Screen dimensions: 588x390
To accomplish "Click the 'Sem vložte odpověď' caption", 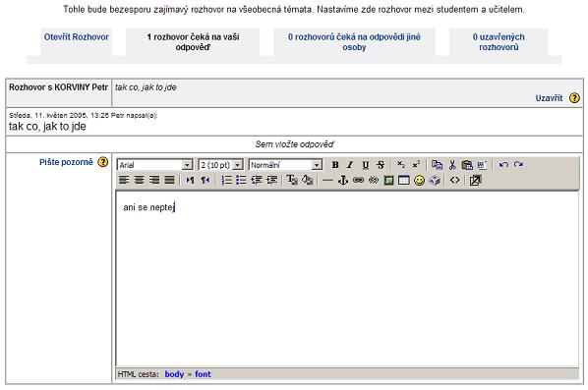I will pyautogui.click(x=294, y=144).
